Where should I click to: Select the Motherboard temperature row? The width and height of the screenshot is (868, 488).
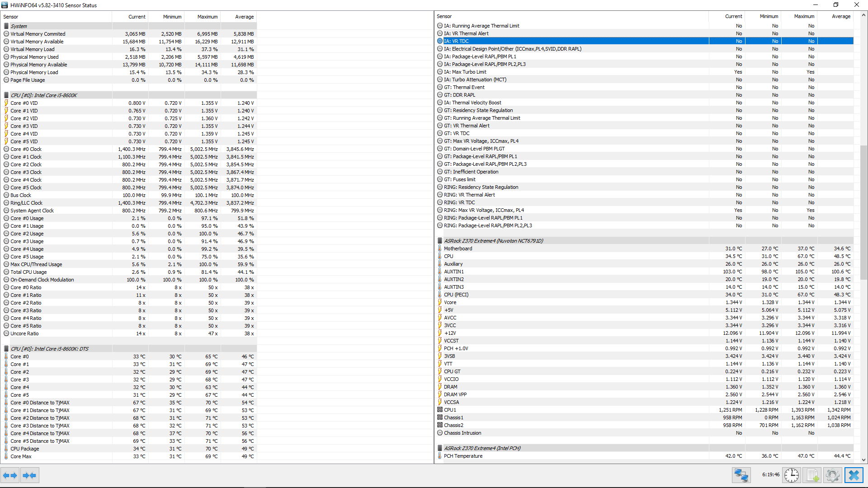(x=458, y=249)
